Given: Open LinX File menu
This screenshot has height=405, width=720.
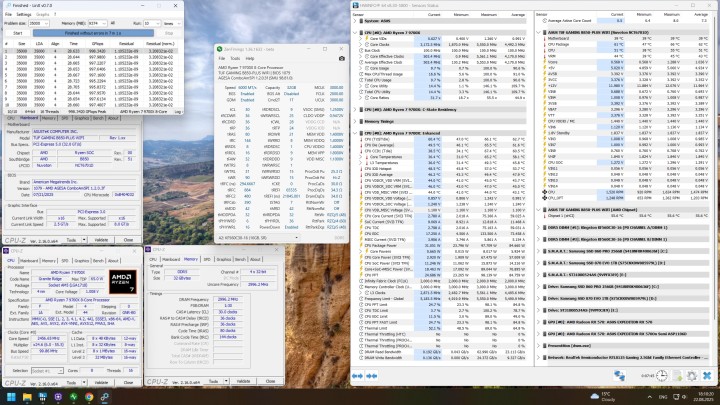Looking at the screenshot, I should point(8,15).
